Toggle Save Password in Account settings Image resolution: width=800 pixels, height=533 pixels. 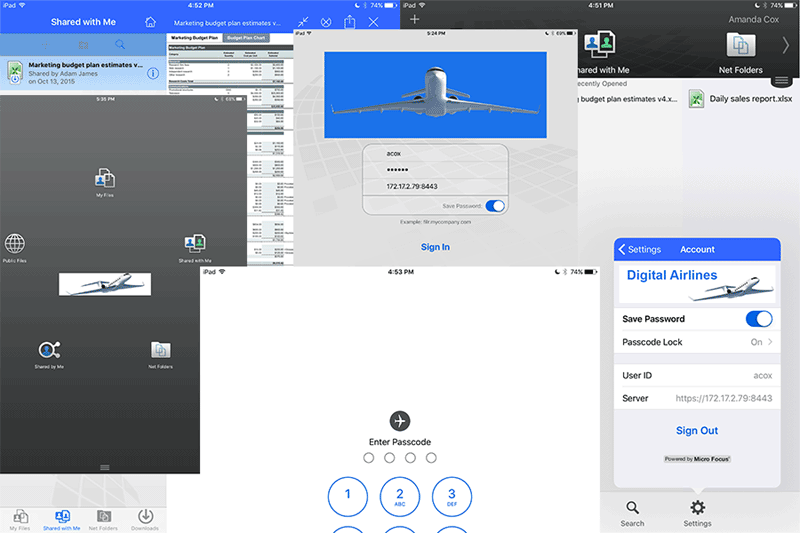(x=759, y=319)
